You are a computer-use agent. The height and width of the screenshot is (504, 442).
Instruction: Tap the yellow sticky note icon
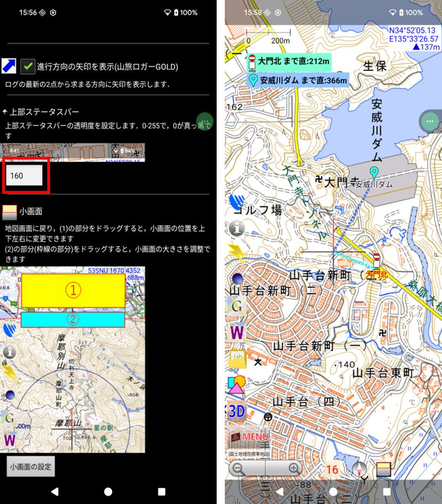[237, 359]
